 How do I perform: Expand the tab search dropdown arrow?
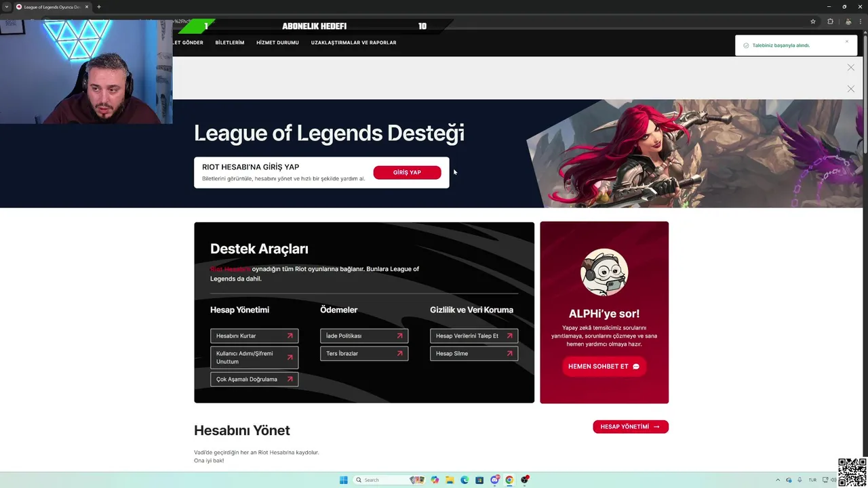pos(6,7)
